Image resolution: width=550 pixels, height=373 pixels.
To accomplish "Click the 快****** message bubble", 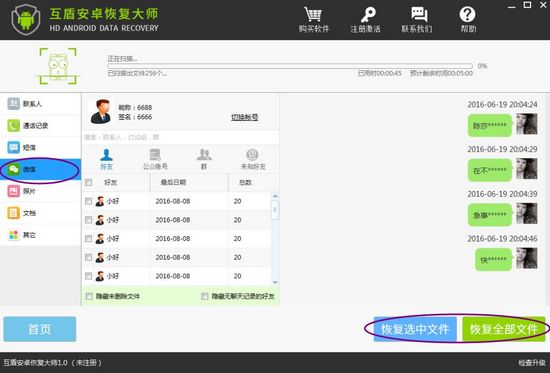I will tap(494, 260).
